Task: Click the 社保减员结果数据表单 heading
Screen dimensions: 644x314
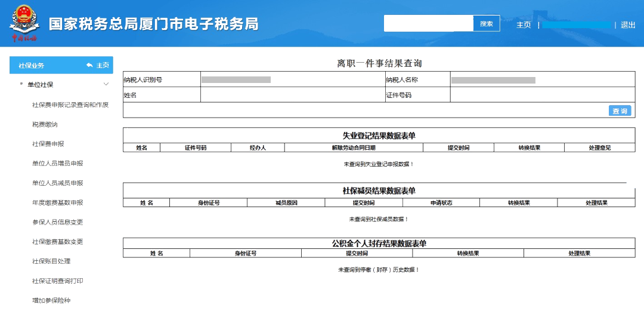Action: coord(379,190)
